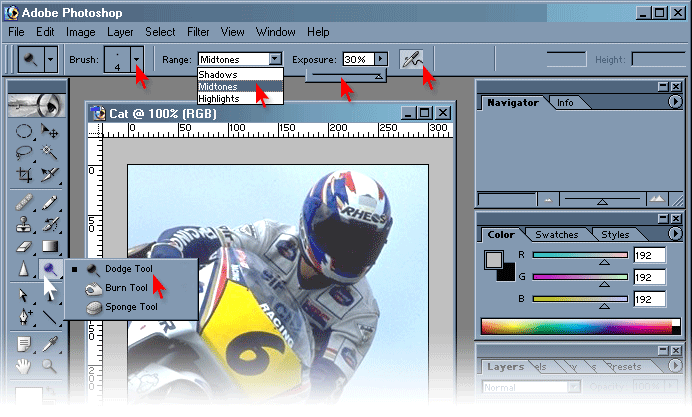The height and width of the screenshot is (417, 692).
Task: Click the red R color slider
Action: pos(580,255)
